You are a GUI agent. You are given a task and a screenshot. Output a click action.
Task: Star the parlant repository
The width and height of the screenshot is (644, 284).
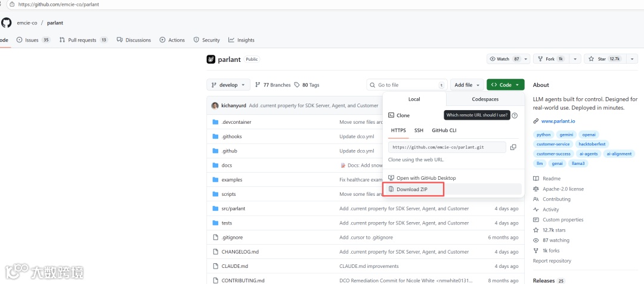[x=606, y=59]
